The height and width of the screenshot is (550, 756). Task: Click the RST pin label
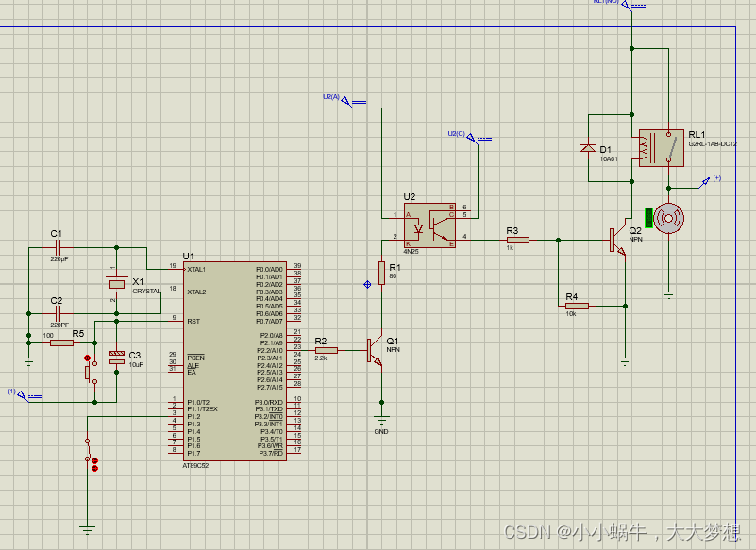pyautogui.click(x=193, y=321)
